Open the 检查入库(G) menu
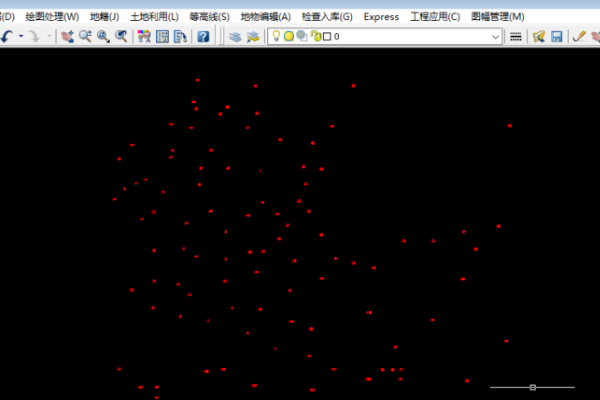 (x=327, y=17)
